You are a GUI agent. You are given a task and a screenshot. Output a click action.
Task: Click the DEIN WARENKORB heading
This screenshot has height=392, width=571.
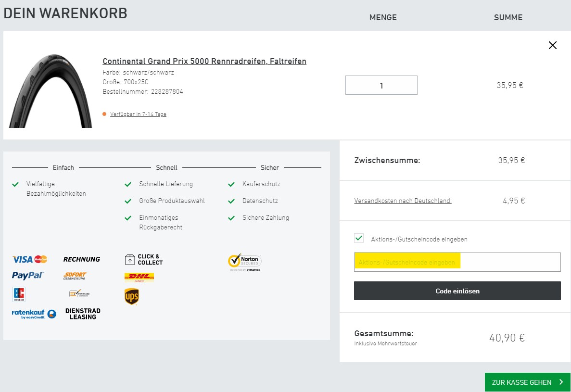pyautogui.click(x=65, y=13)
